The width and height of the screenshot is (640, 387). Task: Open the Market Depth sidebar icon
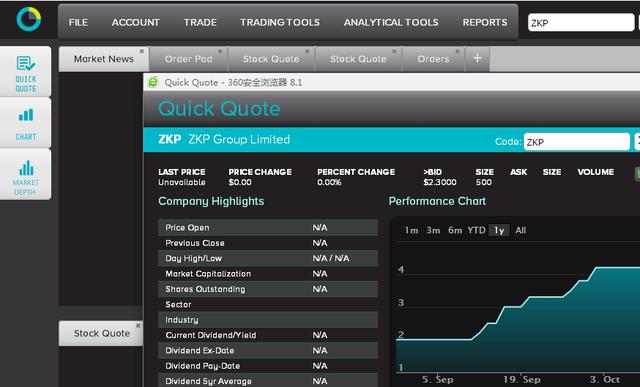26,174
